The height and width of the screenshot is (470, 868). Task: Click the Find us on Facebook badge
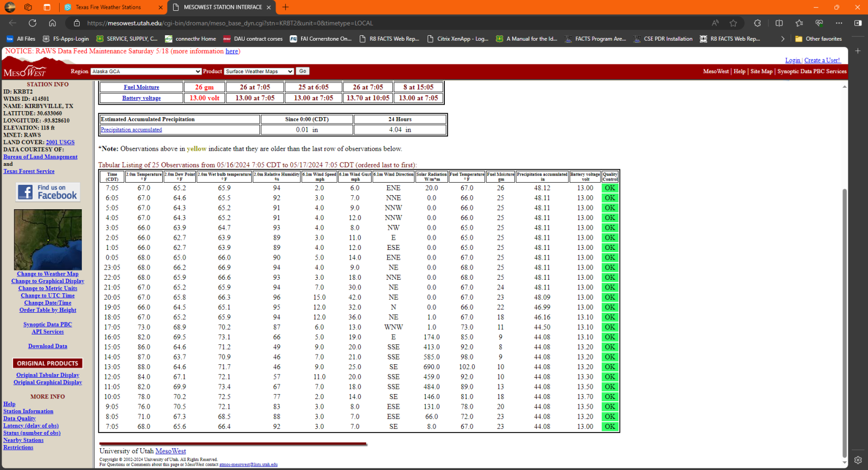(x=48, y=192)
